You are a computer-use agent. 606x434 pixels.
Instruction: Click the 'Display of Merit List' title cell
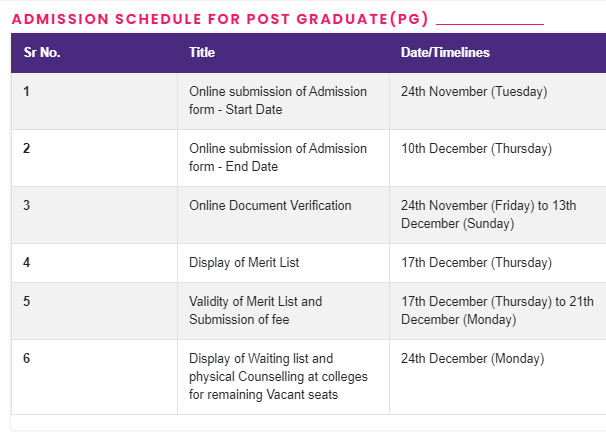pos(244,263)
